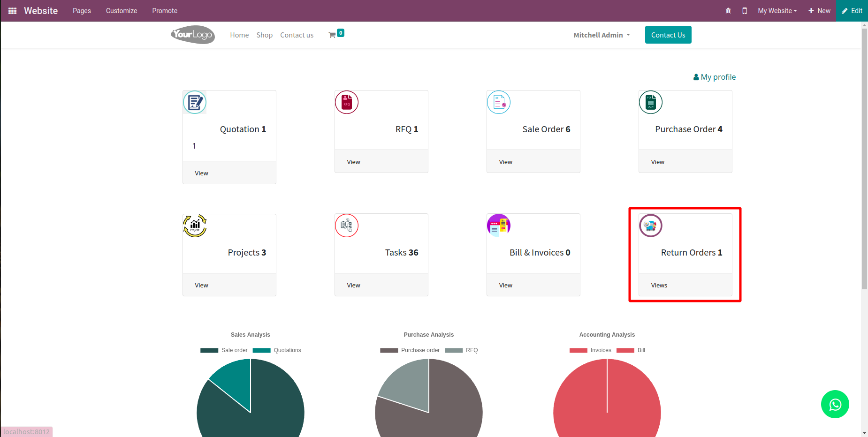Click the plus icon beside New
The width and height of the screenshot is (868, 437).
tap(811, 11)
